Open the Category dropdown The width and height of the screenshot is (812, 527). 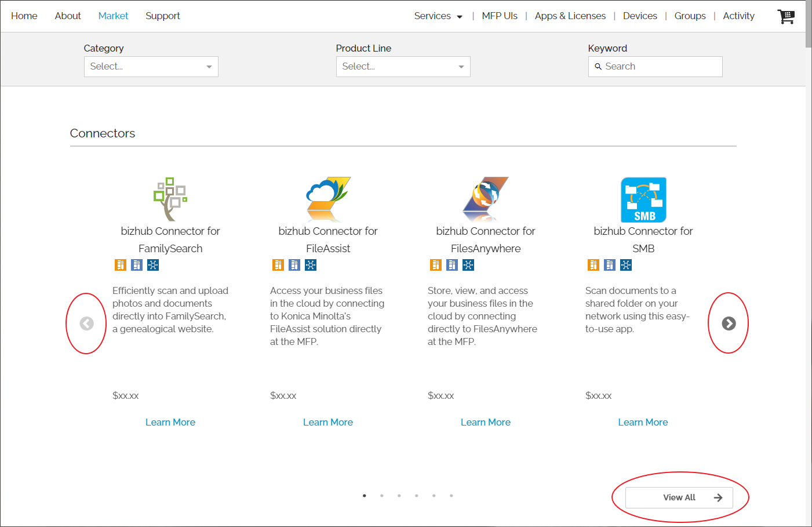tap(151, 67)
